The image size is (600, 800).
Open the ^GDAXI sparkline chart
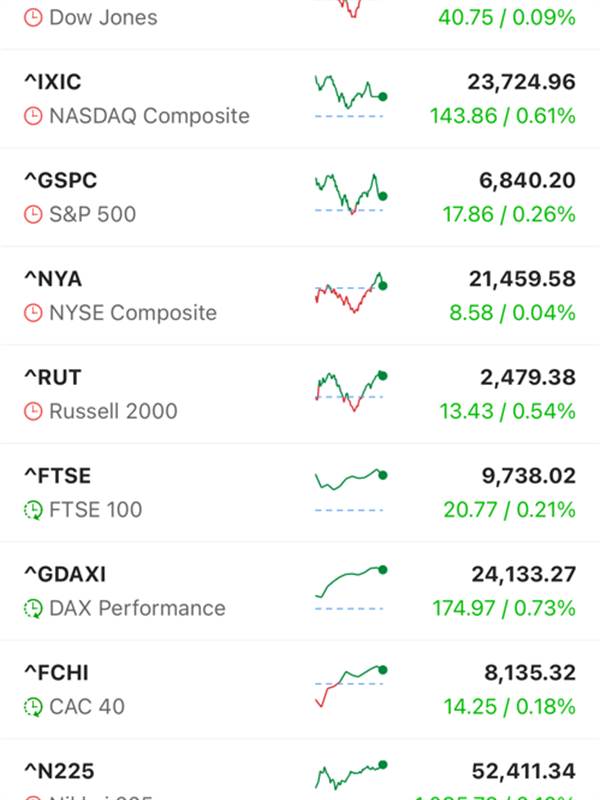coord(349,588)
